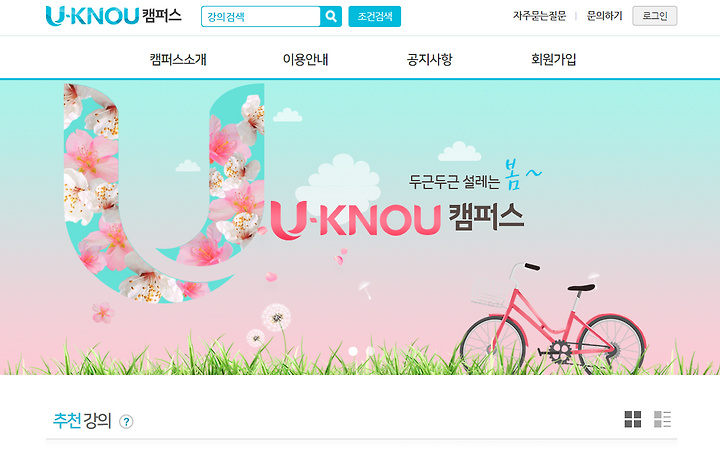The image size is (720, 459).
Task: Open the 이용안내 menu
Action: [305, 59]
